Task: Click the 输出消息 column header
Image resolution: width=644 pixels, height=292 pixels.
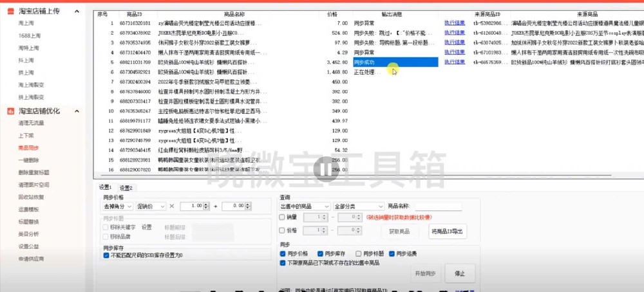Action: [x=390, y=14]
